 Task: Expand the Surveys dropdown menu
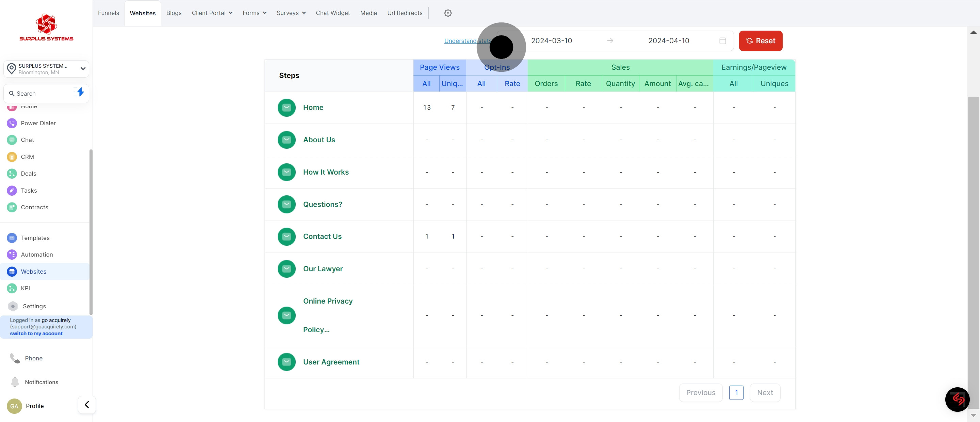[291, 13]
